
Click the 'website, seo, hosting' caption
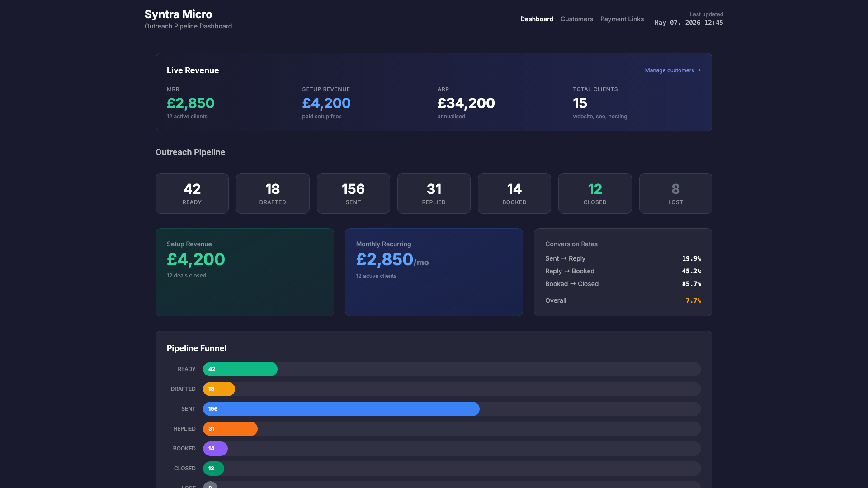[600, 117]
